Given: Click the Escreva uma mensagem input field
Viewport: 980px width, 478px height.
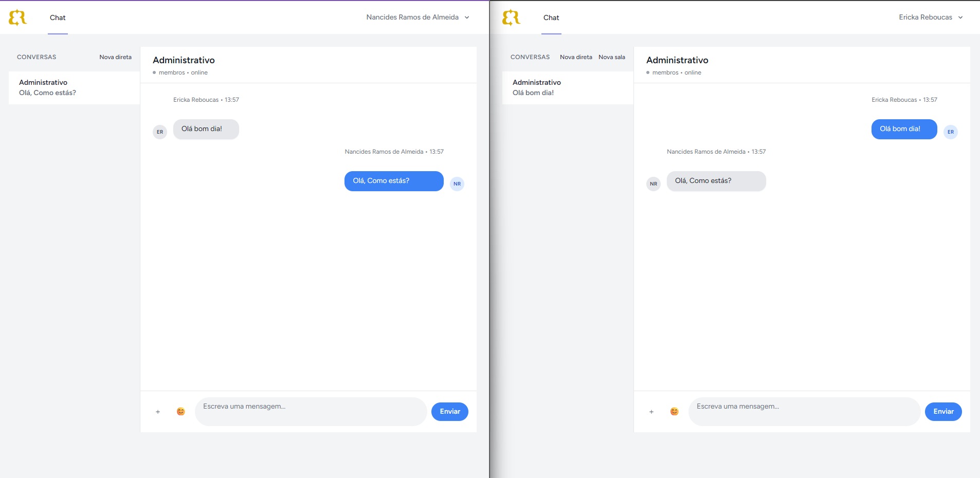Looking at the screenshot, I should [x=311, y=411].
